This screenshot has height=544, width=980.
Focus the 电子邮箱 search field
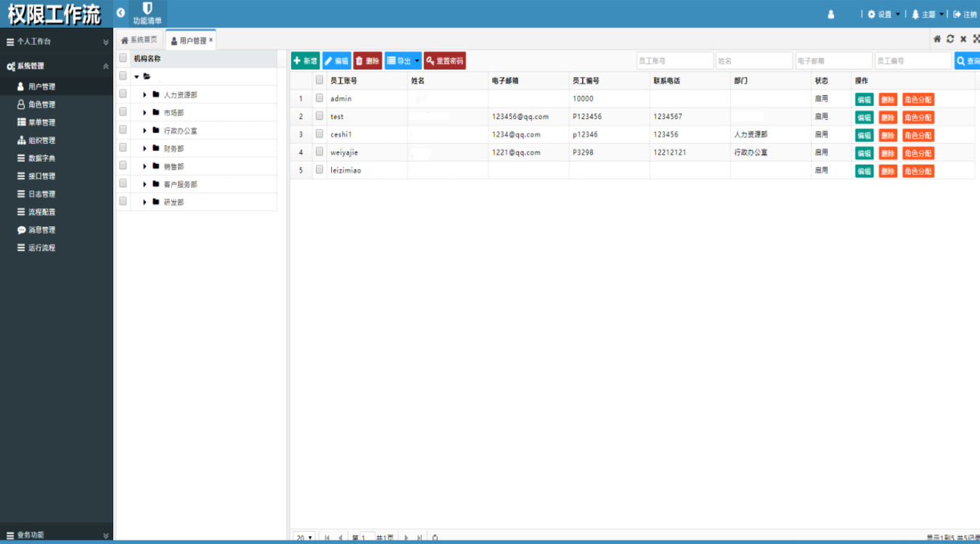[834, 61]
